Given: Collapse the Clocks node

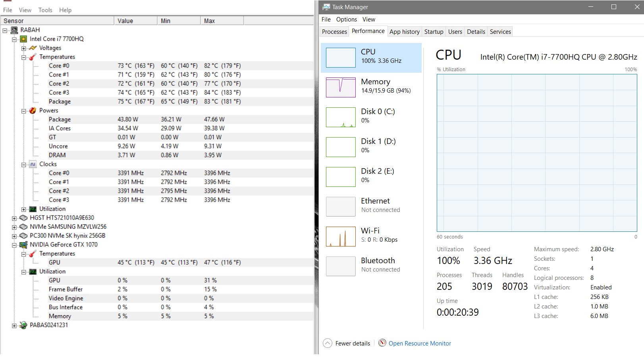Looking at the screenshot, I should coord(24,165).
